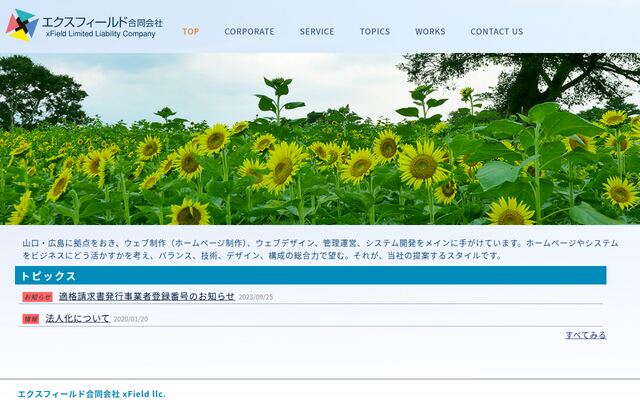Open 適格請求書発行事業者登録番号のお知らせ article
This screenshot has height=400, width=640.
(147, 296)
